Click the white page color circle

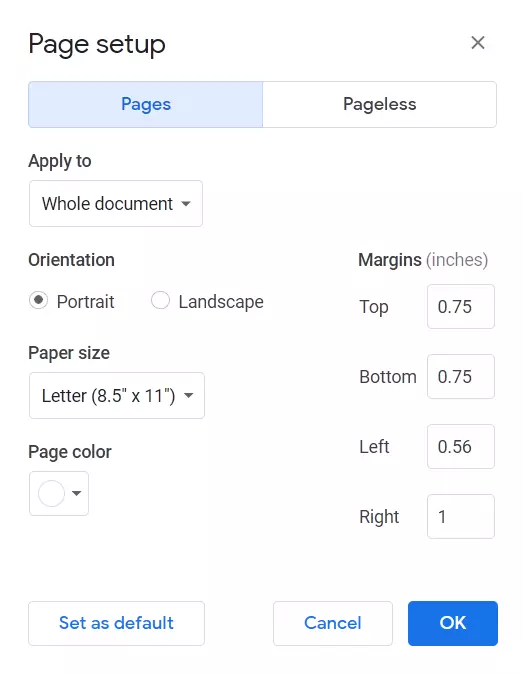(52, 493)
